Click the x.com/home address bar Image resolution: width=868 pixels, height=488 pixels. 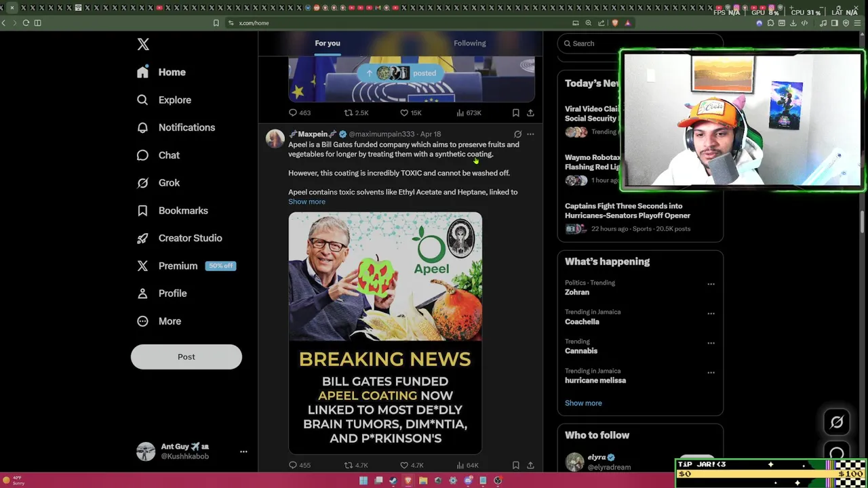click(x=254, y=23)
